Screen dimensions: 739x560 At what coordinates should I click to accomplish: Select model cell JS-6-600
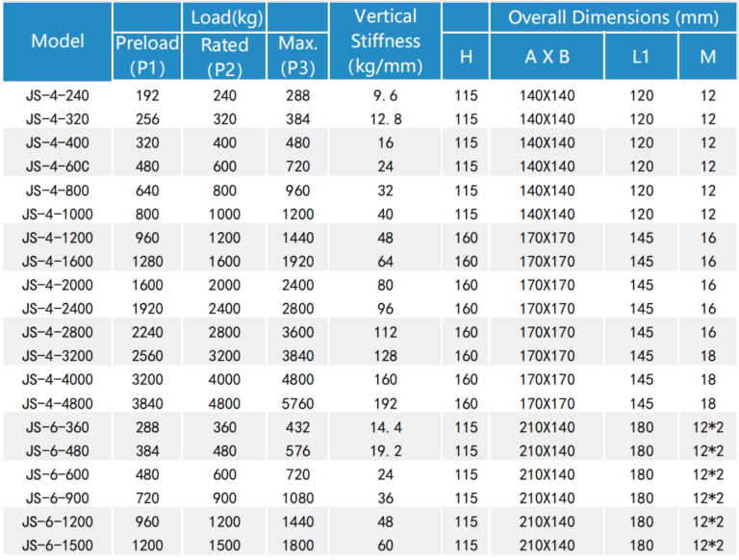[58, 474]
